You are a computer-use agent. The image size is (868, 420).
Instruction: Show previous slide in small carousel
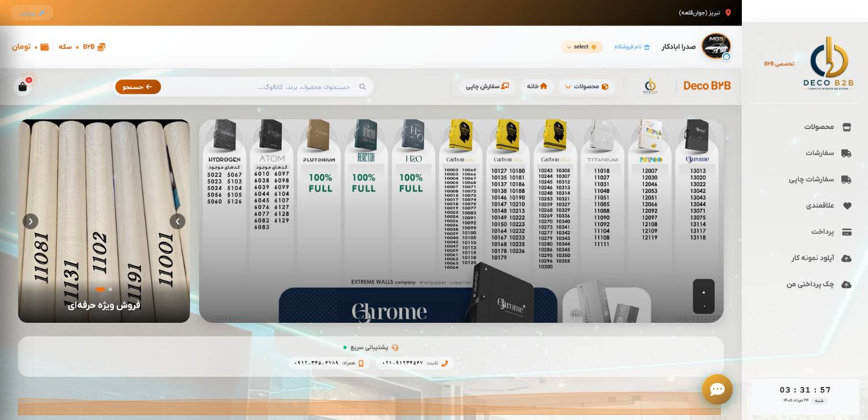coord(31,222)
